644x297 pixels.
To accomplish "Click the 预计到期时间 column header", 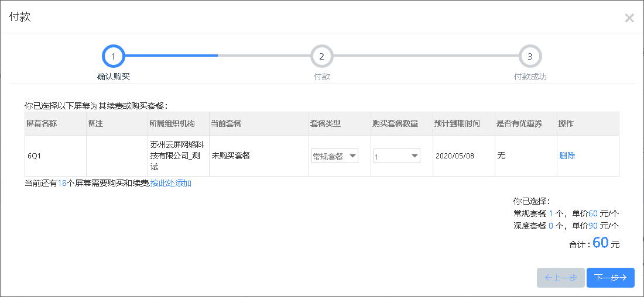I will tap(457, 123).
